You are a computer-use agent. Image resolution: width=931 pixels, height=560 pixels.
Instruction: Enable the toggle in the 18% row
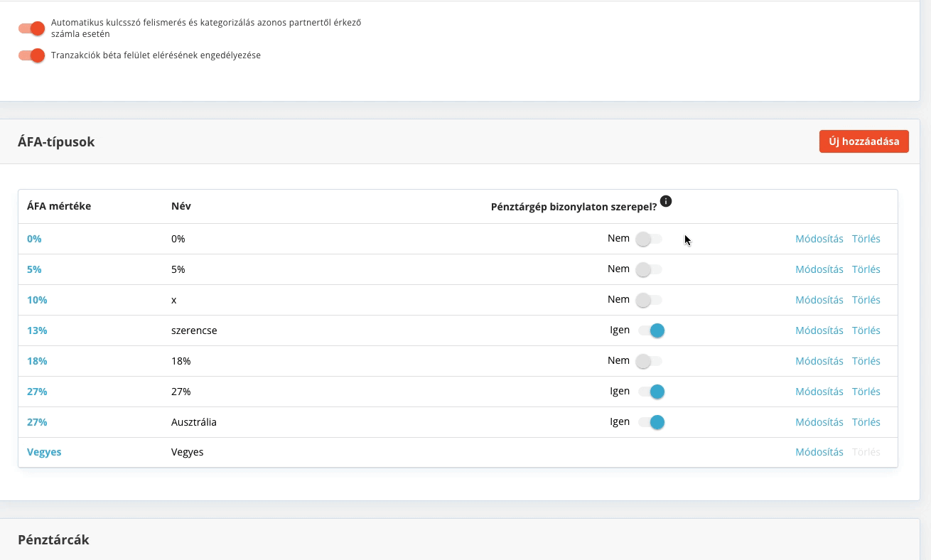(649, 361)
